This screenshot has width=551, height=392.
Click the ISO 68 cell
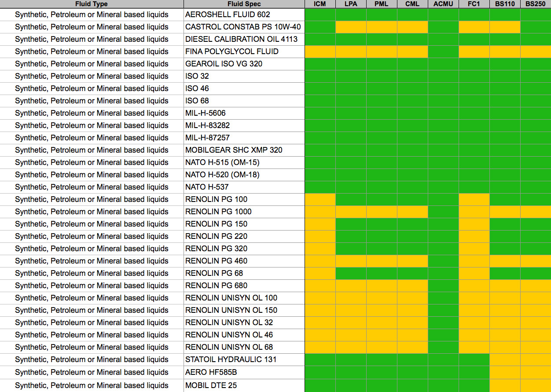(x=244, y=101)
